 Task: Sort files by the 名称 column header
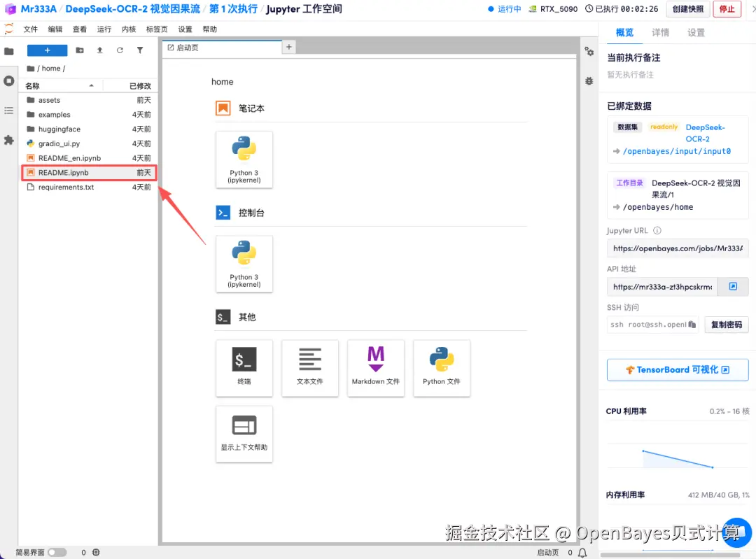tap(59, 86)
